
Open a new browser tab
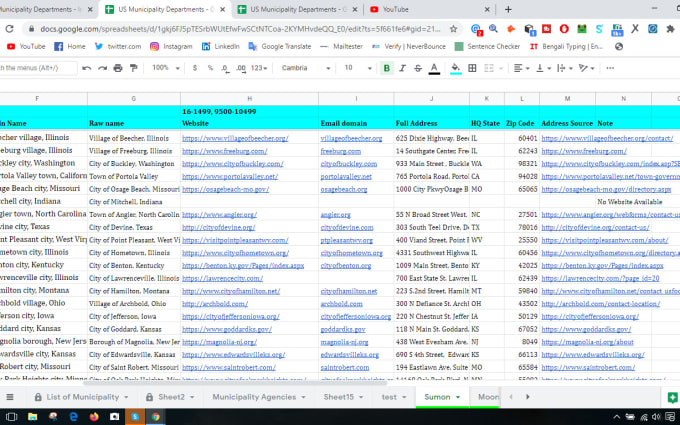pos(508,9)
